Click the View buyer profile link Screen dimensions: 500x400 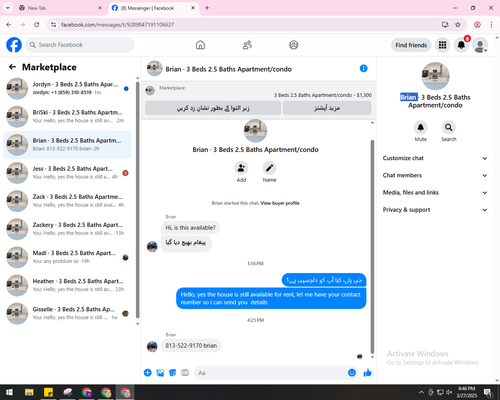[280, 203]
